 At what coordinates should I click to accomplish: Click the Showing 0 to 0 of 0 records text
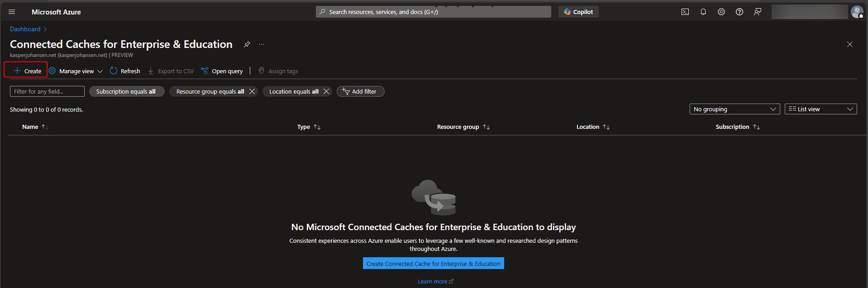46,109
